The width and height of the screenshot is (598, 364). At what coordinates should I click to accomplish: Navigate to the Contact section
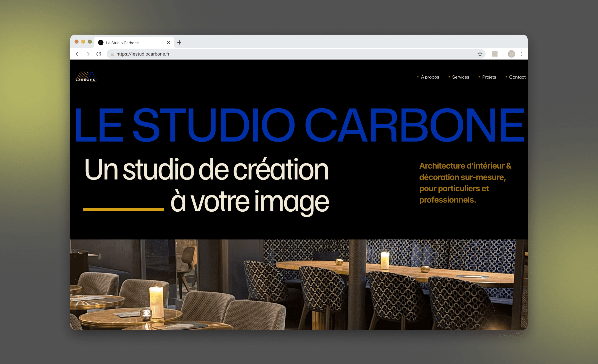(x=517, y=77)
